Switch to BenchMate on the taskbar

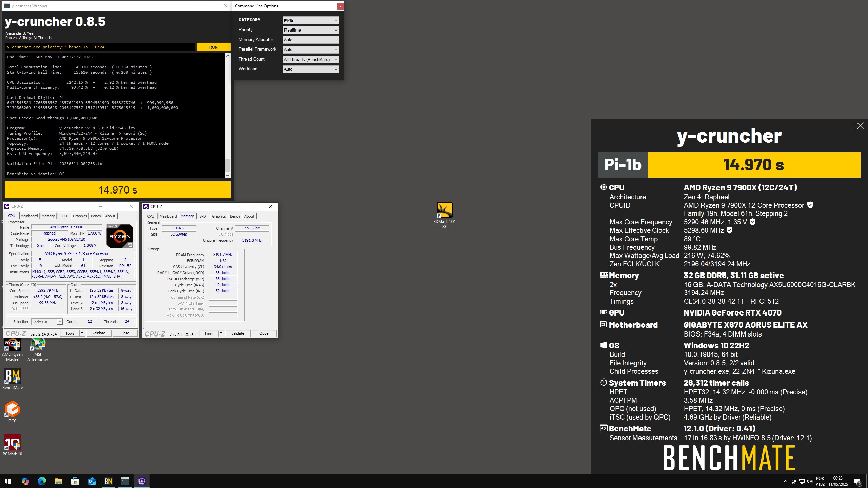[108, 481]
